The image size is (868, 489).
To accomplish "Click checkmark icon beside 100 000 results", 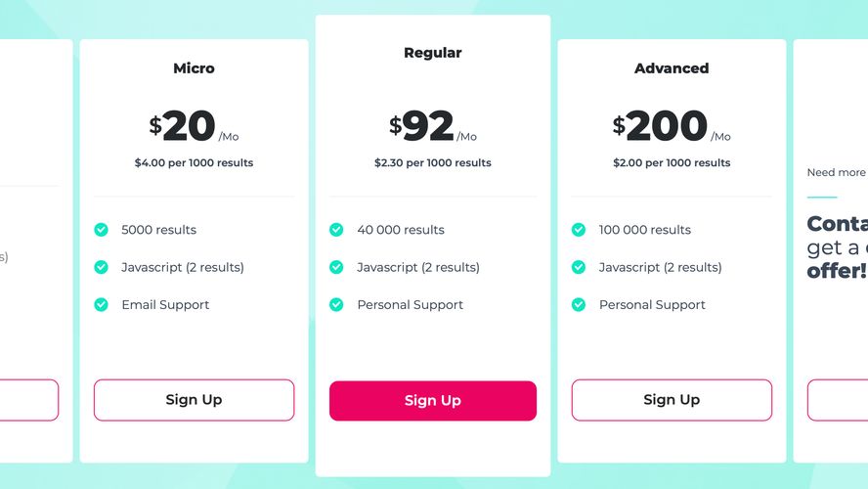I will click(x=579, y=230).
